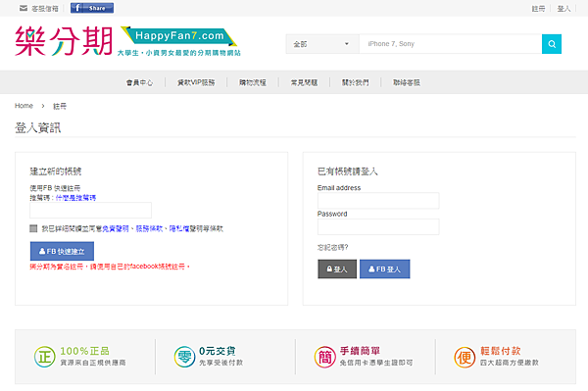
Task: Open the 什麼是推薦碼 link
Action: tap(75, 198)
